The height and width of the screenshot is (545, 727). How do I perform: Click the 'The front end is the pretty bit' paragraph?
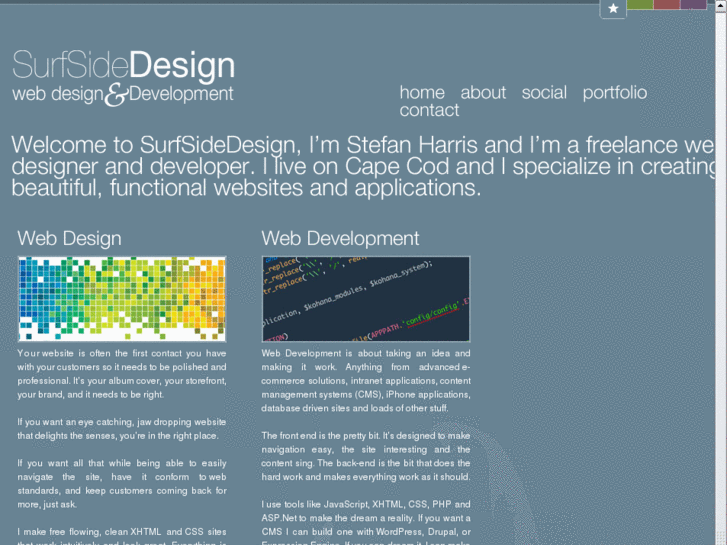pyautogui.click(x=366, y=456)
